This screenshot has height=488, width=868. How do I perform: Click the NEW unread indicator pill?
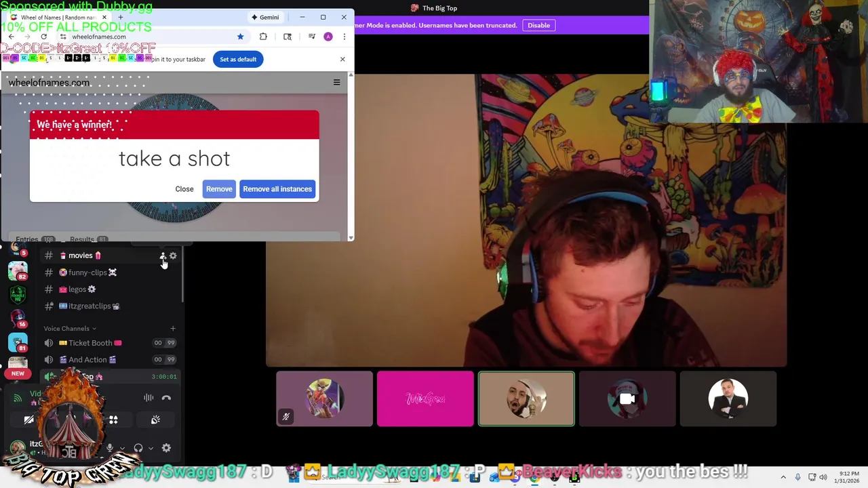click(18, 373)
